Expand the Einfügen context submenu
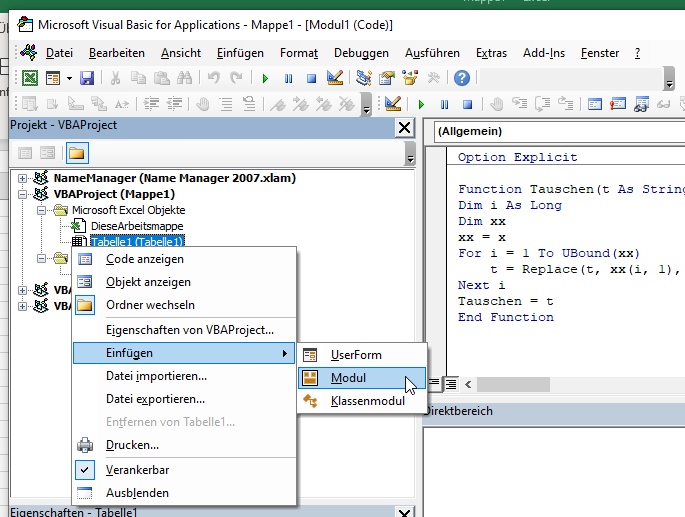Screen dimensions: 685x517 pos(184,353)
